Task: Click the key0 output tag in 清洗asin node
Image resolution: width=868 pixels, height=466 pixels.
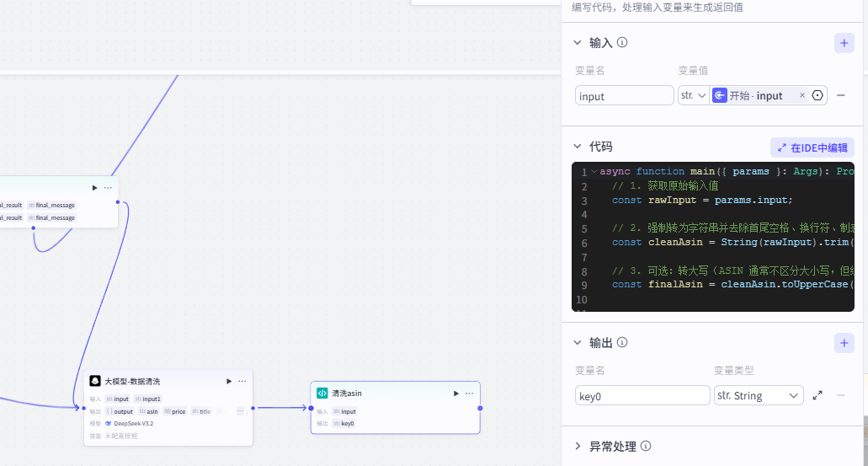Action: click(343, 423)
